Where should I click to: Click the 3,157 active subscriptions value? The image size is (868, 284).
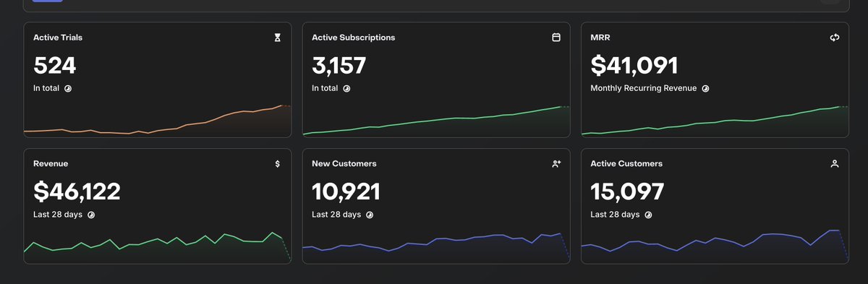(x=339, y=66)
